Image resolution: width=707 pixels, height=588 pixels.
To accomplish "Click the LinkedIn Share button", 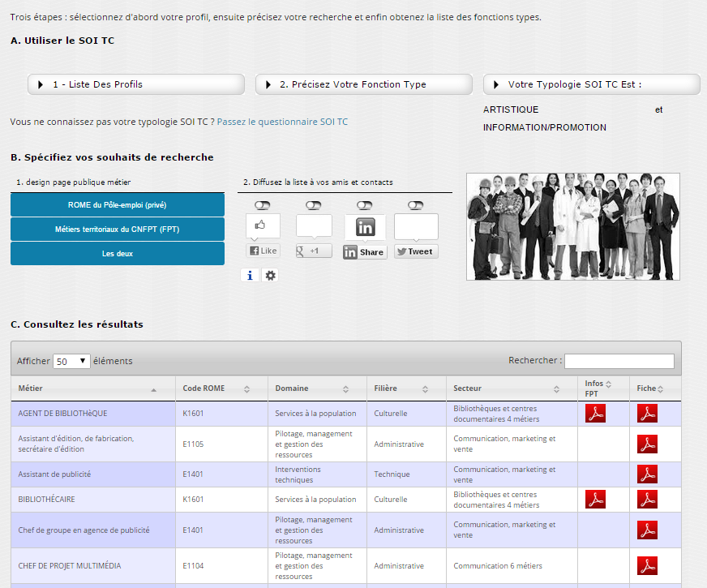I will 365,252.
